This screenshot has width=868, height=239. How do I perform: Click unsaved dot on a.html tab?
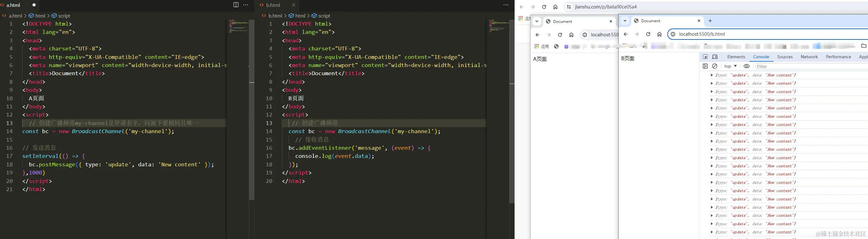click(x=34, y=5)
